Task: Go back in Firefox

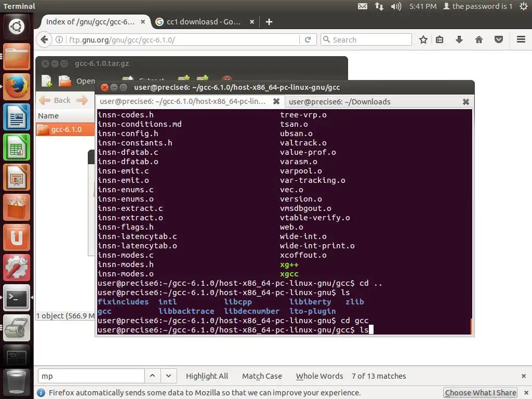Action: point(44,39)
